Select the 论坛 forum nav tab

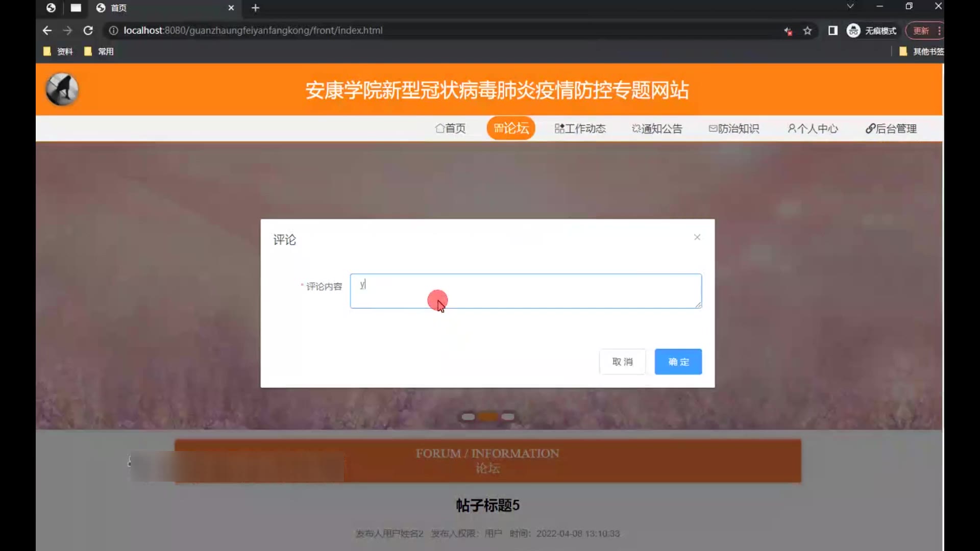pyautogui.click(x=511, y=128)
